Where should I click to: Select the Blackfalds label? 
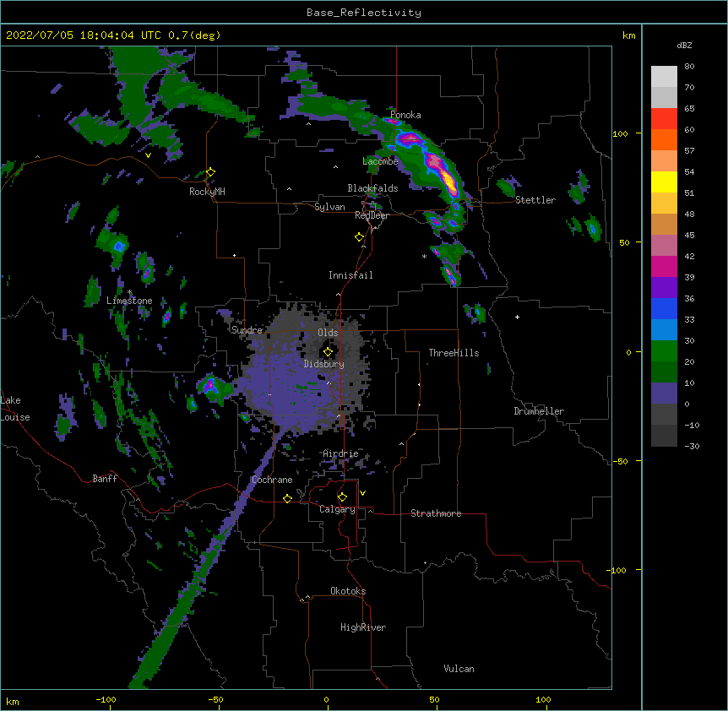click(x=372, y=188)
